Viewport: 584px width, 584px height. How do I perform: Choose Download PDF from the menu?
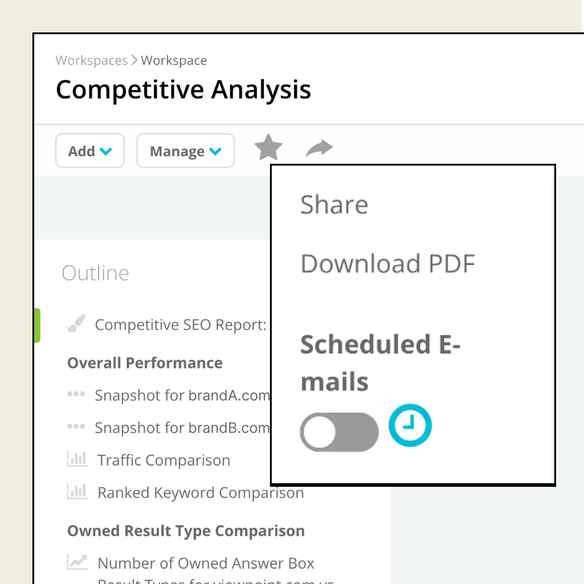pos(388,264)
